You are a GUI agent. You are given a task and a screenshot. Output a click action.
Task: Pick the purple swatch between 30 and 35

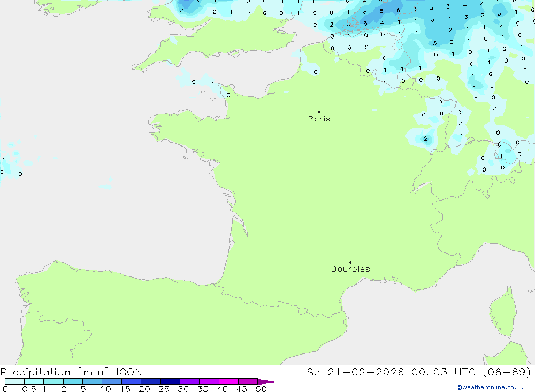click(190, 381)
